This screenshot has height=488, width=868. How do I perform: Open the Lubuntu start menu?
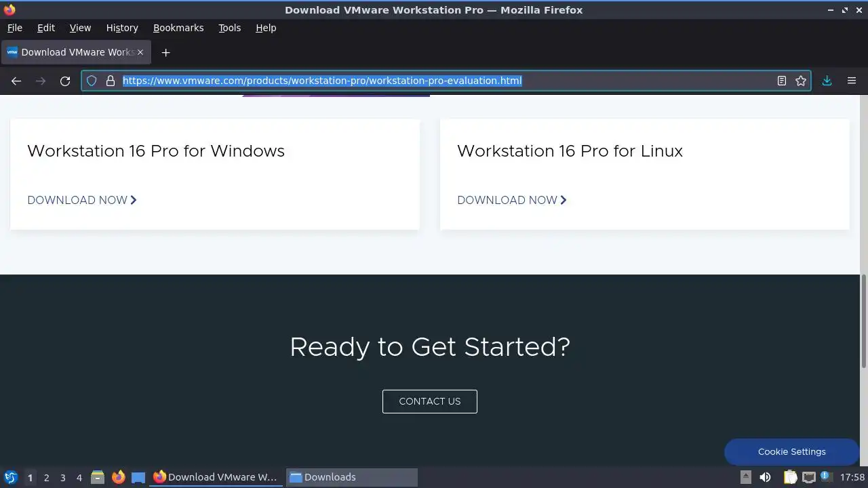[11, 477]
